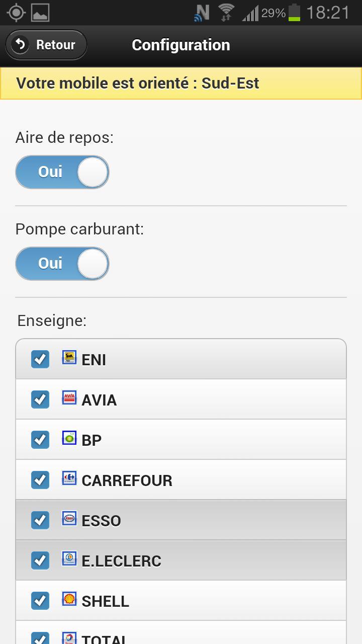Tap the Shell brand logo icon
The height and width of the screenshot is (644, 362).
coord(69,599)
